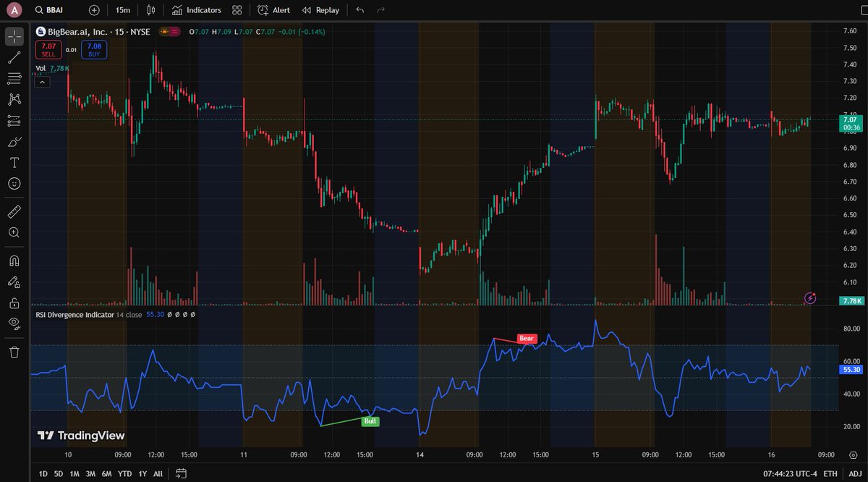Open the Indicators dialog
The width and height of the screenshot is (868, 482).
[x=197, y=11]
